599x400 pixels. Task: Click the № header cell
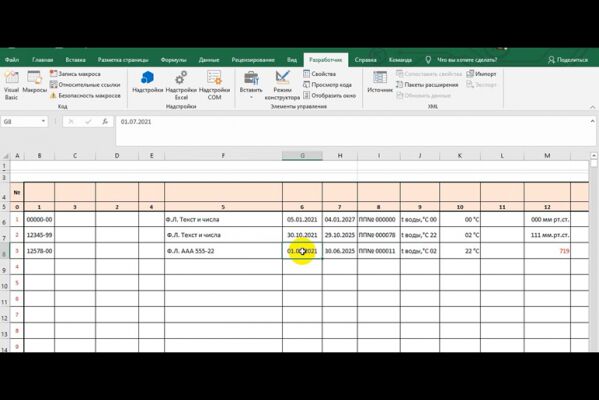tap(17, 192)
